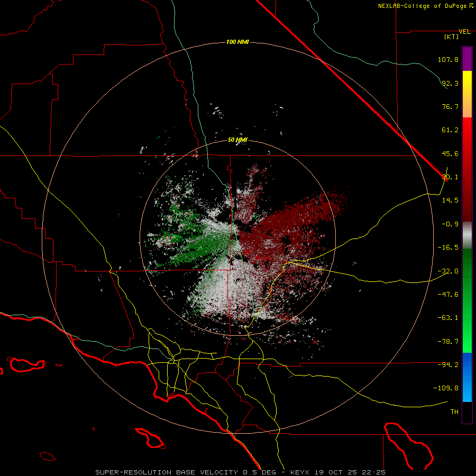Image resolution: width=476 pixels, height=476 pixels.
Task: Click the blue segment of the color bar
Action: (x=467, y=377)
